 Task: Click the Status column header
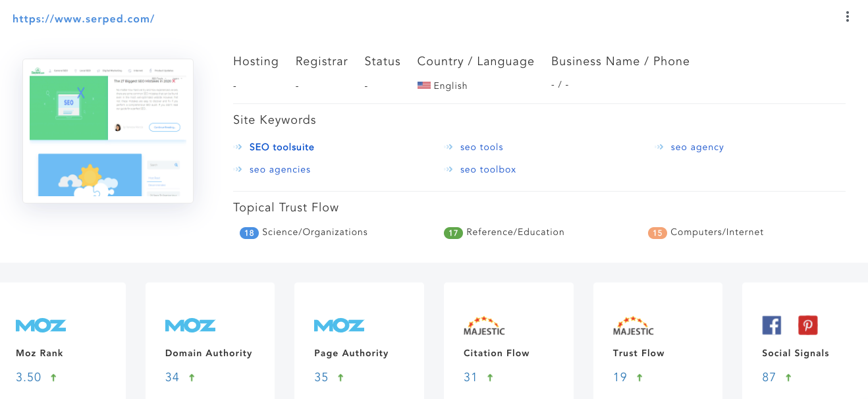pos(383,61)
